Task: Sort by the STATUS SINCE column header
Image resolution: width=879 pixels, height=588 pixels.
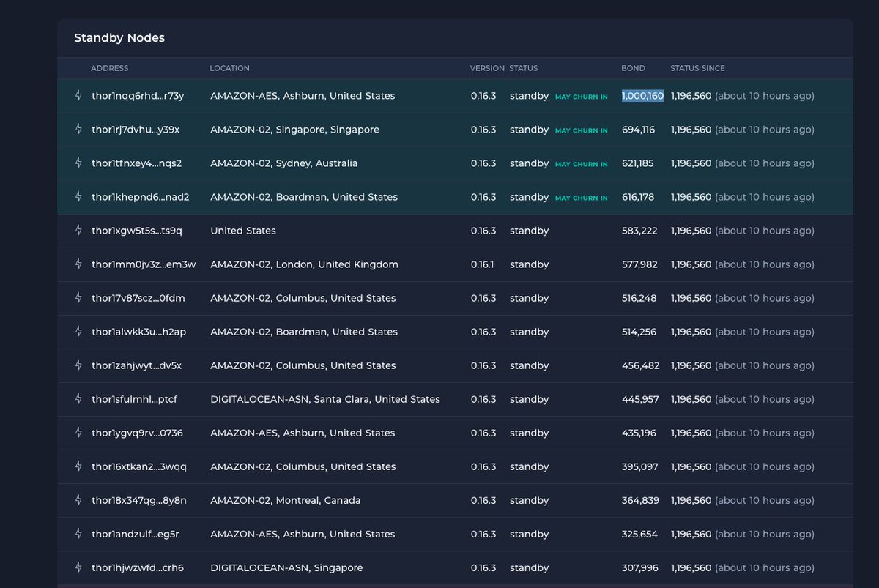Action: pos(697,68)
